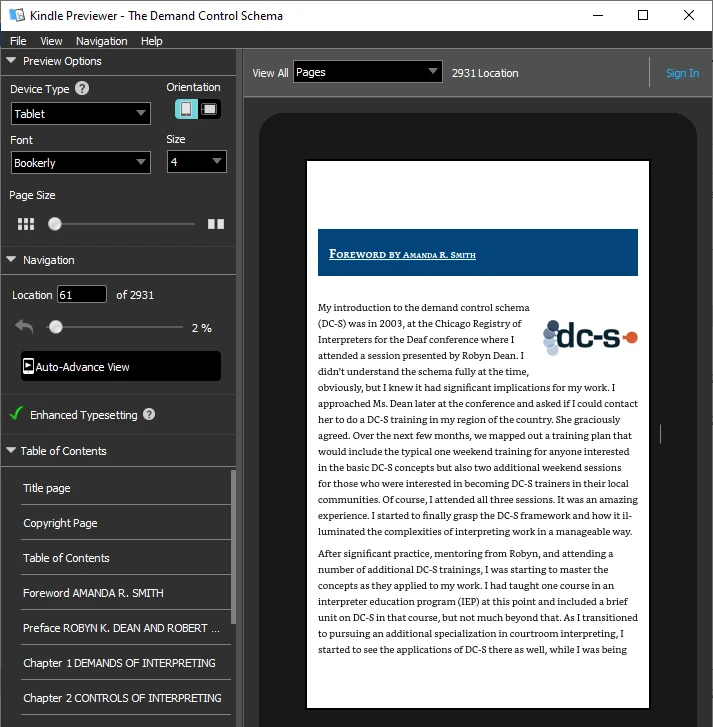
Task: Click the grid thumbnails page size icon
Action: point(26,224)
